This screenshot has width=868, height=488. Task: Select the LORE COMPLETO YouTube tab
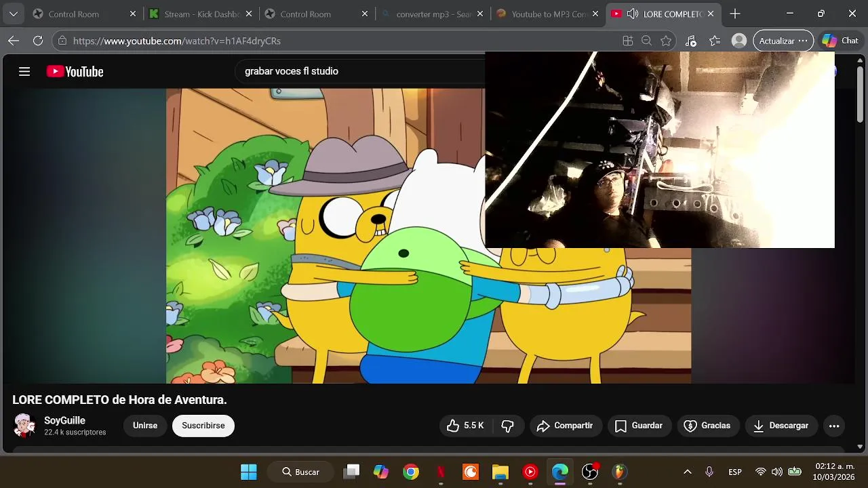click(x=665, y=14)
